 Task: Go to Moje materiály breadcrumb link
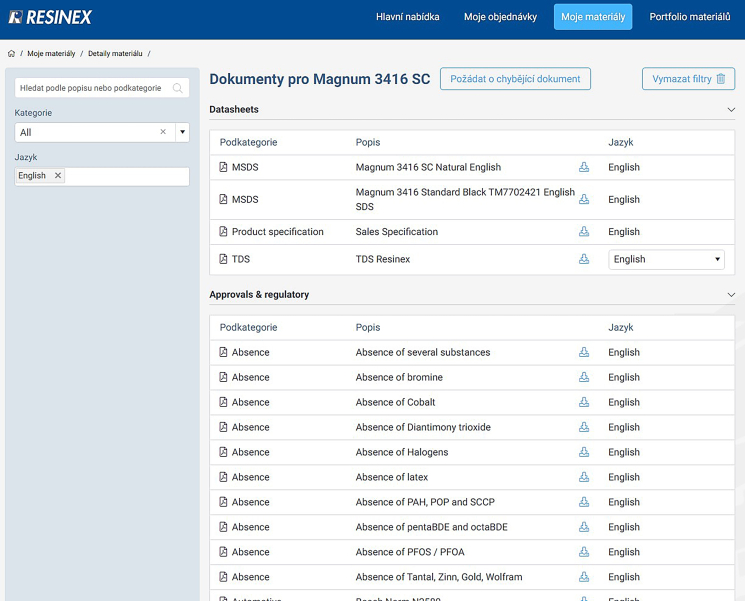click(x=51, y=54)
